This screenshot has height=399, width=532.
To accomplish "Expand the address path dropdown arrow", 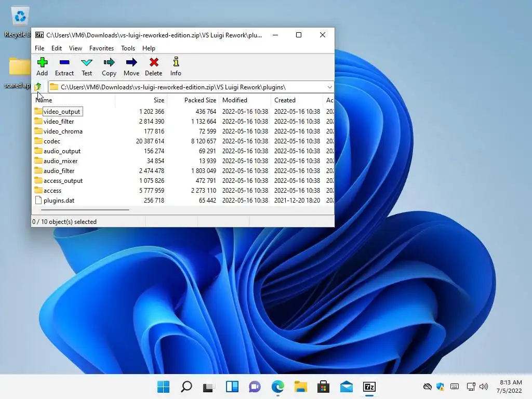I will (x=329, y=87).
